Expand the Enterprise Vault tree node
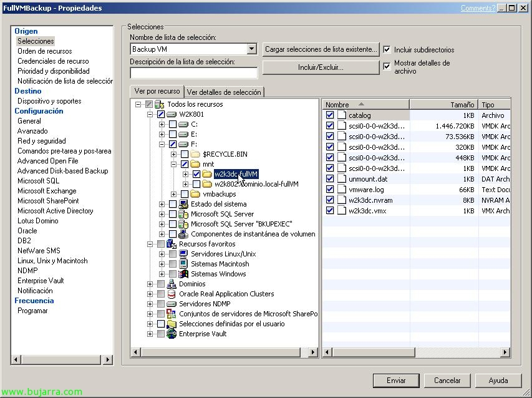 click(150, 334)
